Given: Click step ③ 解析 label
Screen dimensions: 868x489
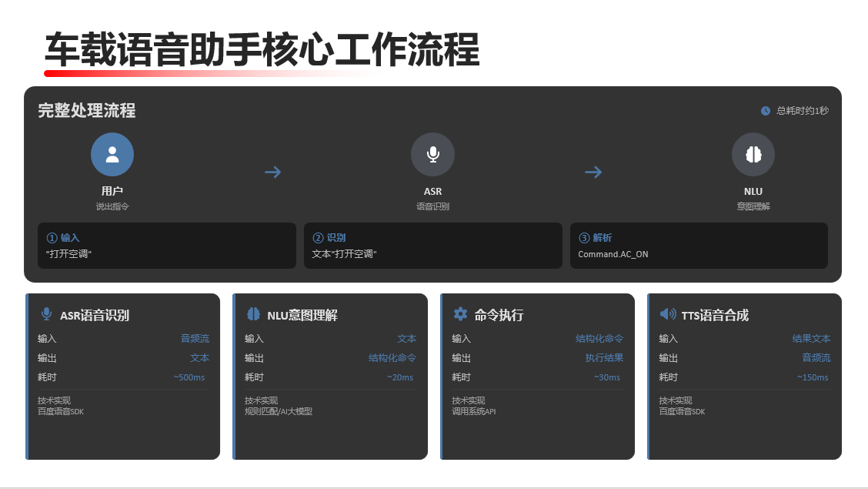Looking at the screenshot, I should [x=595, y=238].
